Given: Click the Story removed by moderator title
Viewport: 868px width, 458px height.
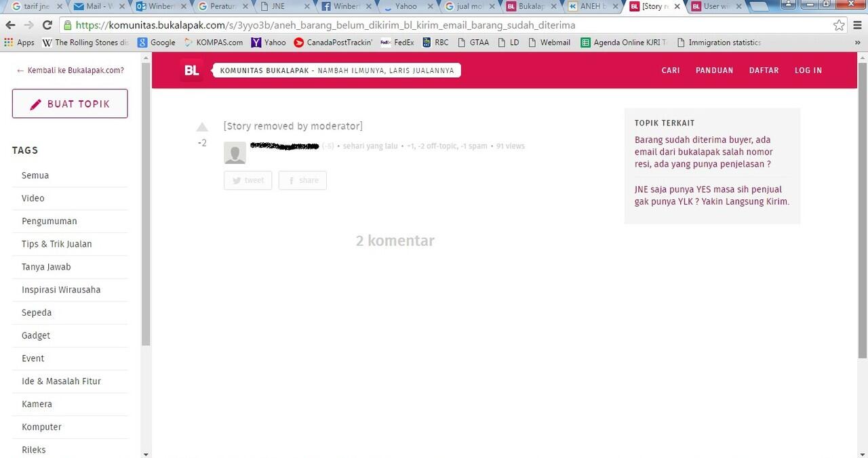Looking at the screenshot, I should point(293,126).
